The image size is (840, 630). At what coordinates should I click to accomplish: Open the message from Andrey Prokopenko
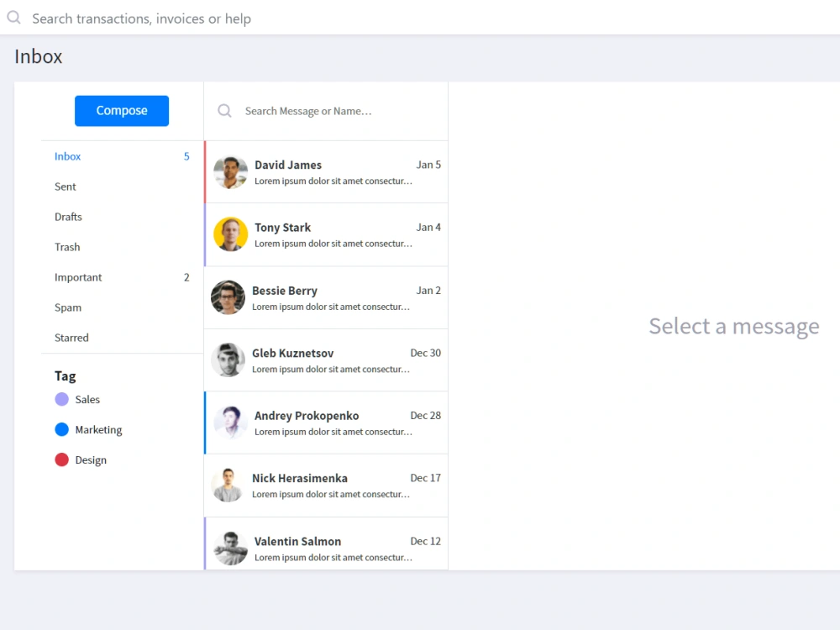point(326,423)
